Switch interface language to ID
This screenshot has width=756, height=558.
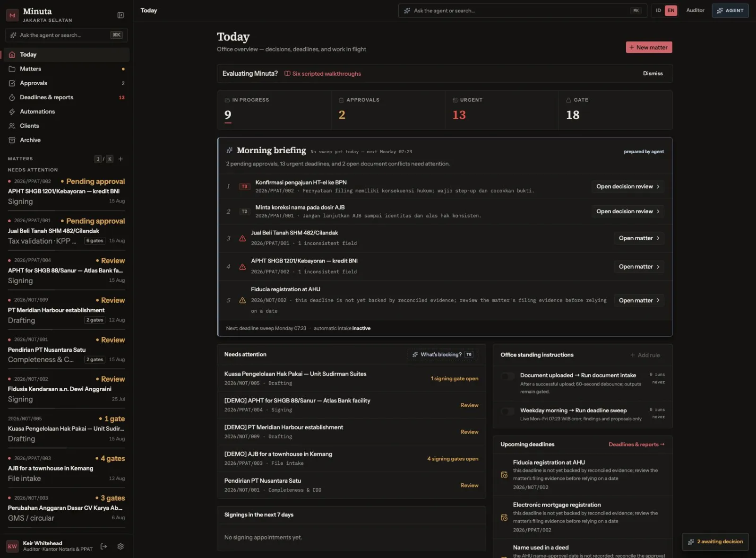(x=658, y=10)
